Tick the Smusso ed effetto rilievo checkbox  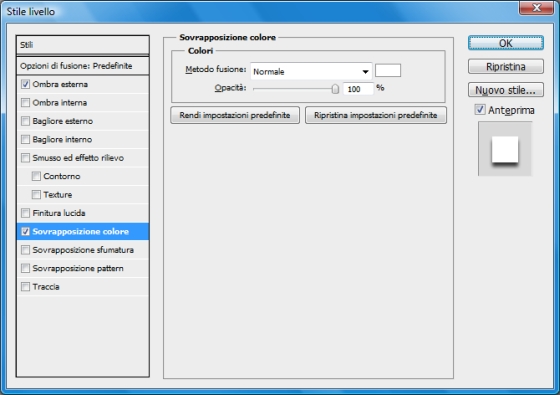(25, 158)
